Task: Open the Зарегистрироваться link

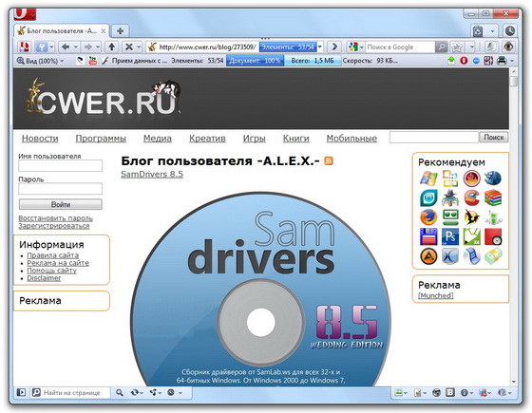Action: 54,226
